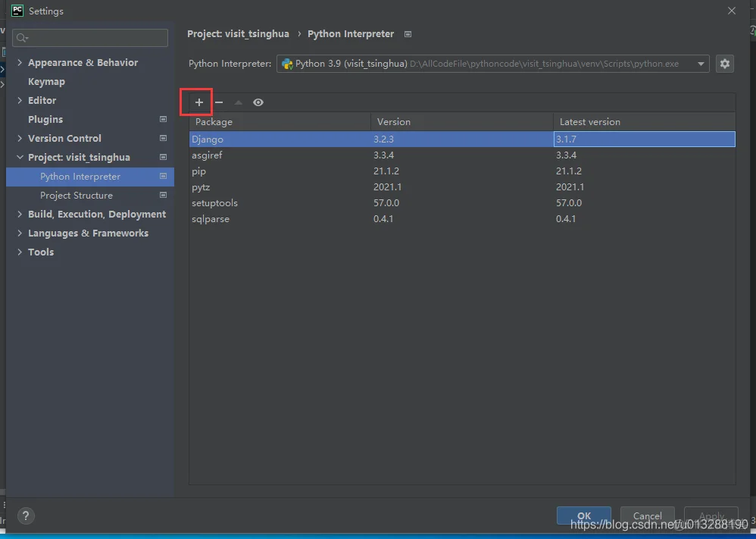Viewport: 756px width, 539px height.
Task: Click the project-level icon beside Project: visit_tsinghua
Action: [163, 158]
